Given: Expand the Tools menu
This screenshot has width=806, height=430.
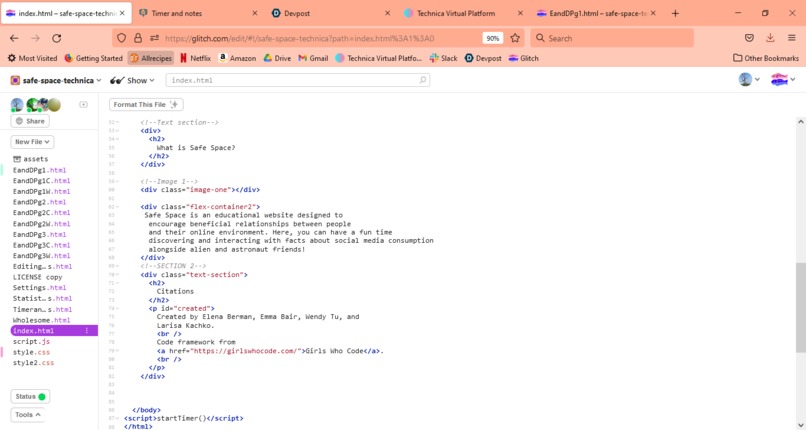Looking at the screenshot, I should [28, 415].
